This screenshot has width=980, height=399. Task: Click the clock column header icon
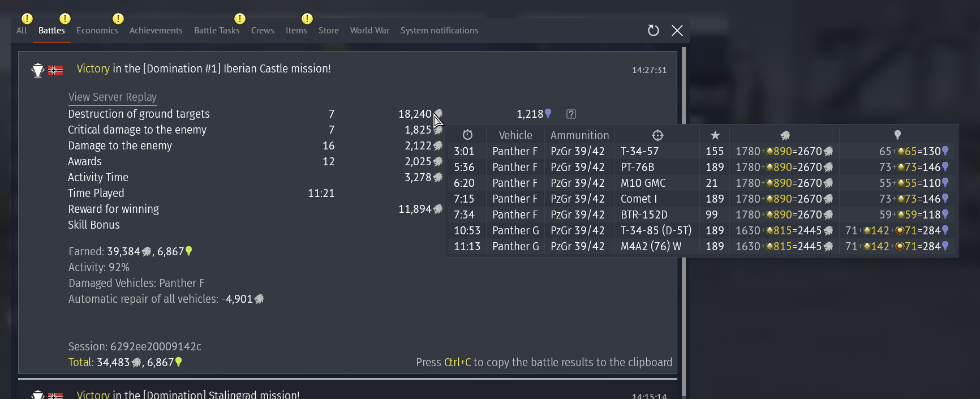point(467,135)
